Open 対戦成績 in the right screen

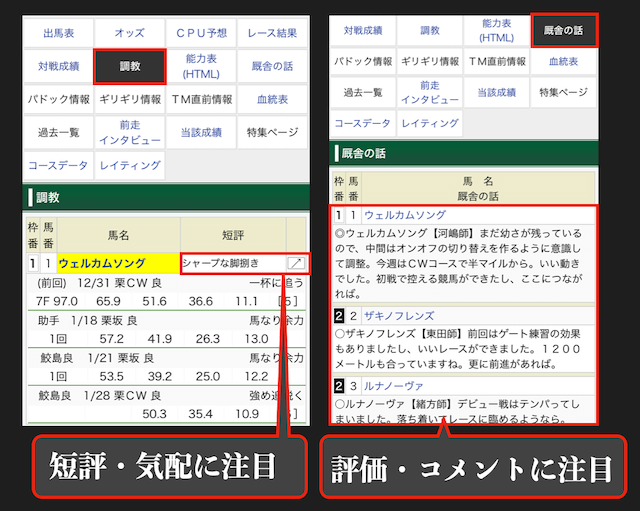pyautogui.click(x=363, y=31)
